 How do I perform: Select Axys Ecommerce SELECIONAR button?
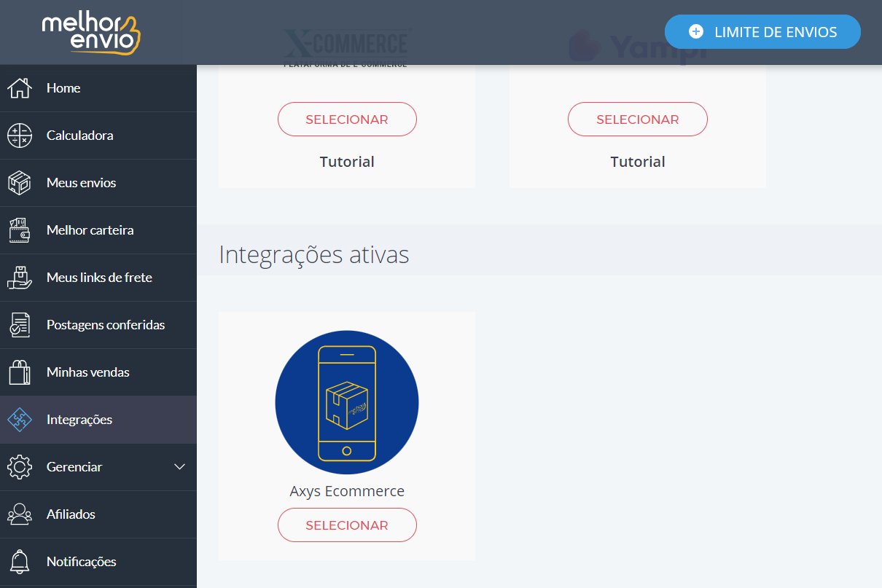point(347,525)
